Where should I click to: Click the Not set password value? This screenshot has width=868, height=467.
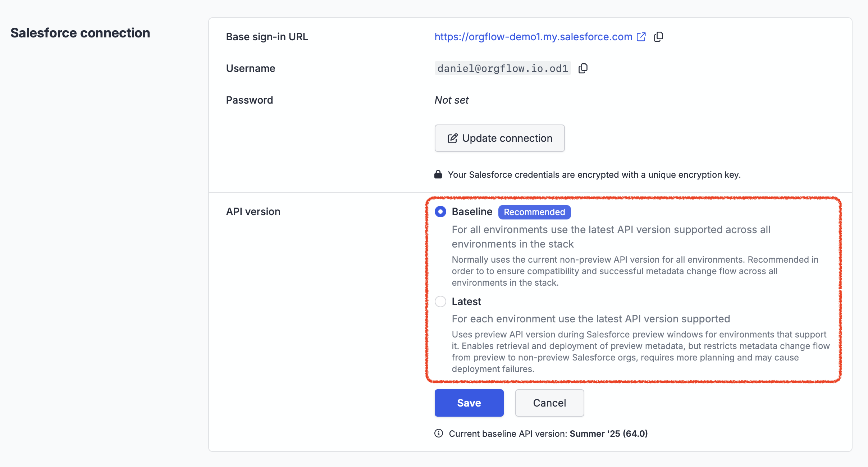452,100
